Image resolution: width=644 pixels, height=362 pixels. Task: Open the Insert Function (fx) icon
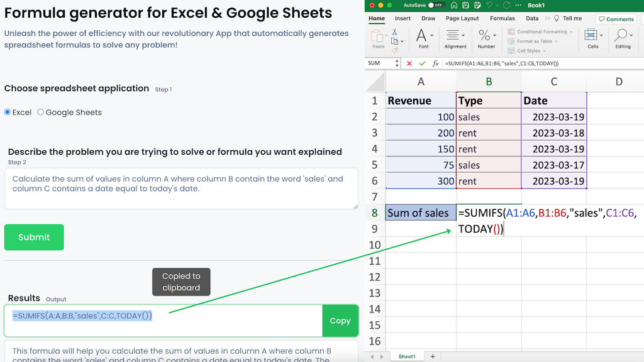click(435, 63)
